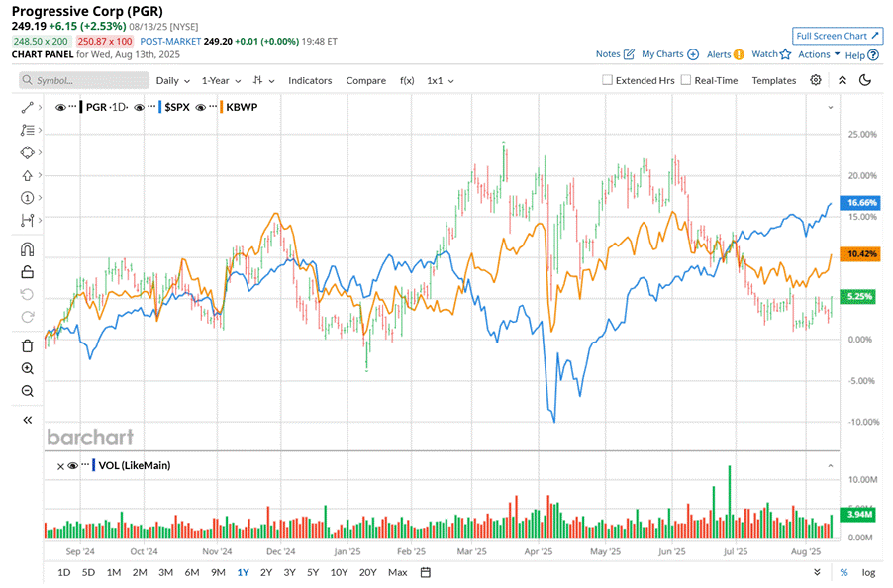The width and height of the screenshot is (893, 588).
Task: Toggle KBWP series visibility eye
Action: (x=200, y=107)
